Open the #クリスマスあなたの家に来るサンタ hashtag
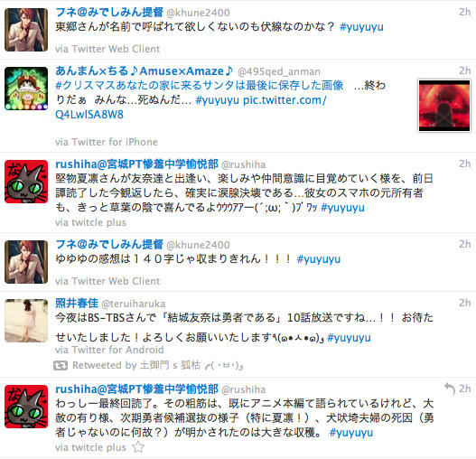The image size is (476, 459). click(x=200, y=85)
